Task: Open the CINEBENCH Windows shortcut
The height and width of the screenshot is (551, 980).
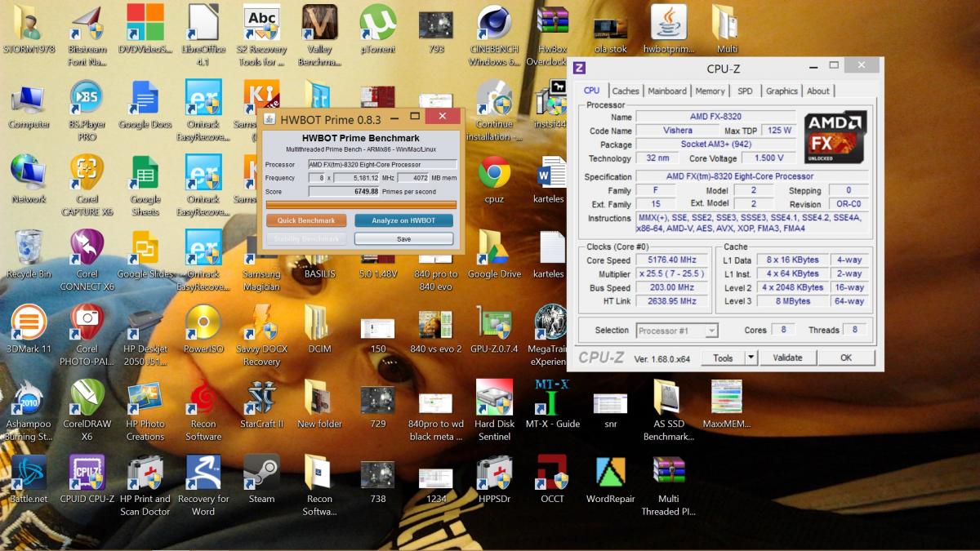Action: pyautogui.click(x=495, y=34)
